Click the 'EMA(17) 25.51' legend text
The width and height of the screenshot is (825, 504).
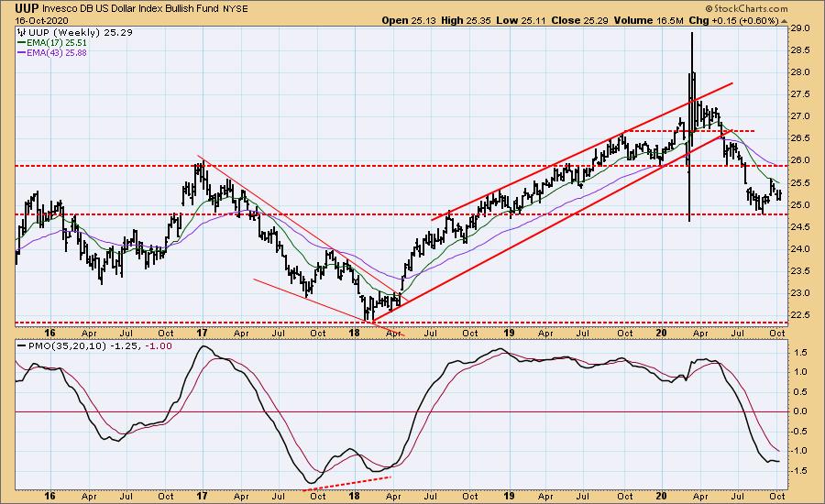pos(57,43)
